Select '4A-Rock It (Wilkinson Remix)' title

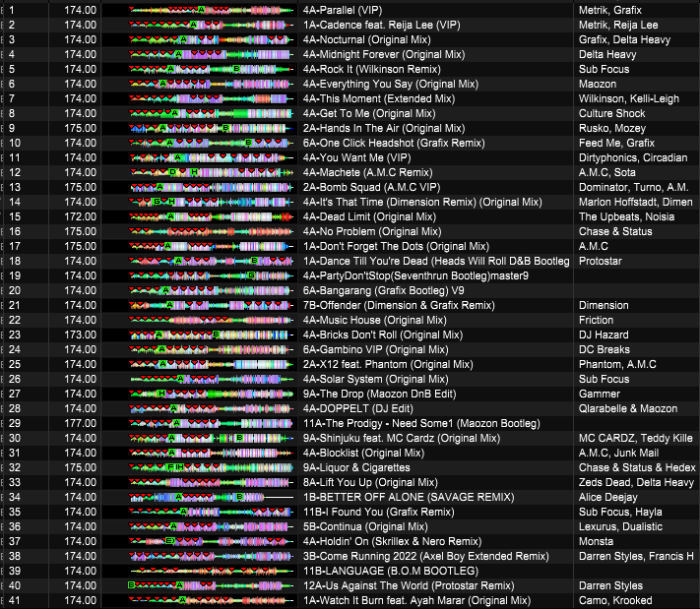click(x=371, y=69)
